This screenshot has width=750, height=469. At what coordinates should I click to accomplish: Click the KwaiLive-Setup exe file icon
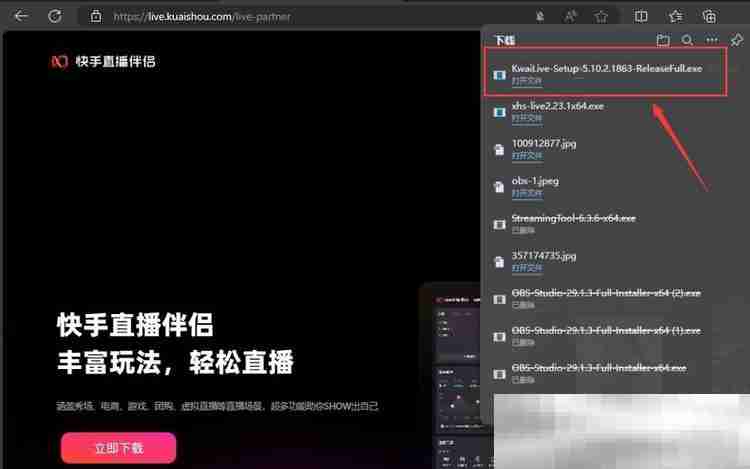(x=499, y=75)
